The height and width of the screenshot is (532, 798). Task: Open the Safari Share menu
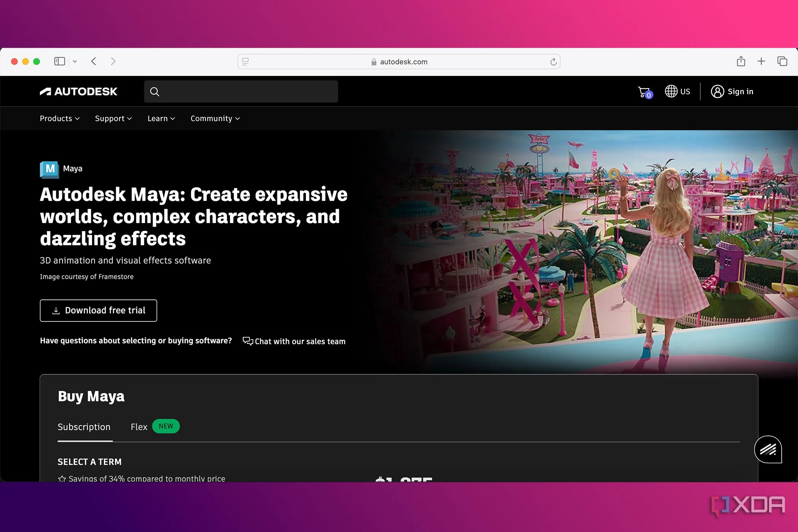[741, 61]
